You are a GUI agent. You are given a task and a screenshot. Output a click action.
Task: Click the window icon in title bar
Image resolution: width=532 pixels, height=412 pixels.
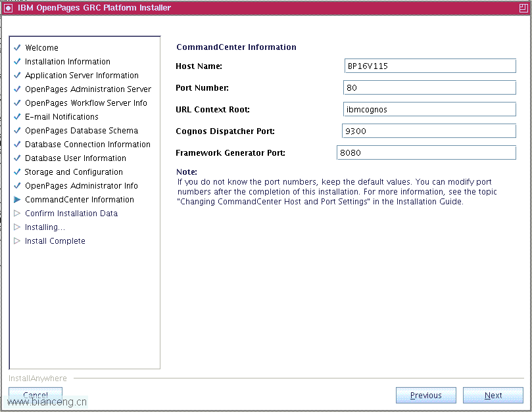(8, 8)
